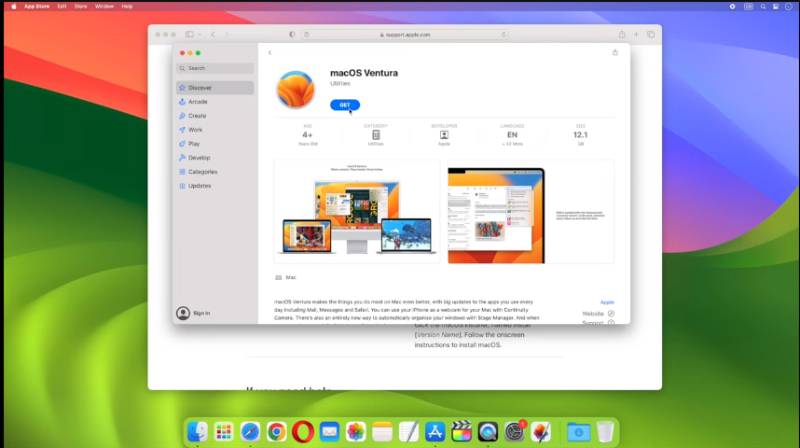
Task: Click the Sign In account button
Action: click(x=193, y=313)
